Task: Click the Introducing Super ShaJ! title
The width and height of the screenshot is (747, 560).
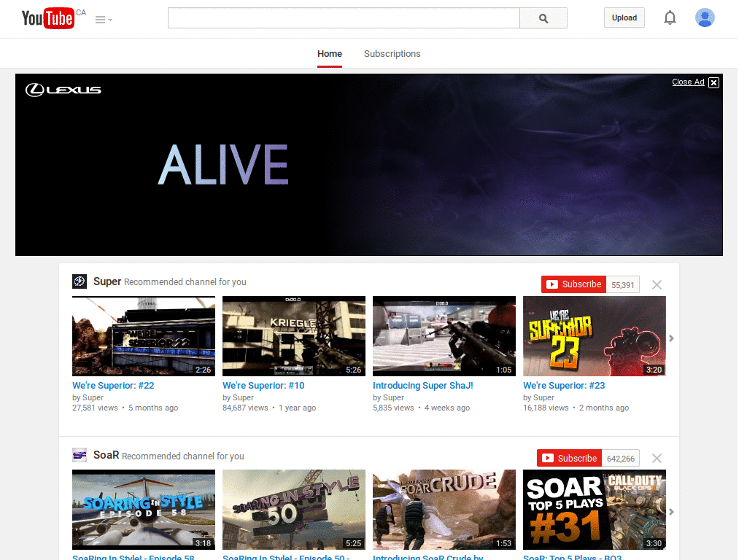Action: pos(423,385)
